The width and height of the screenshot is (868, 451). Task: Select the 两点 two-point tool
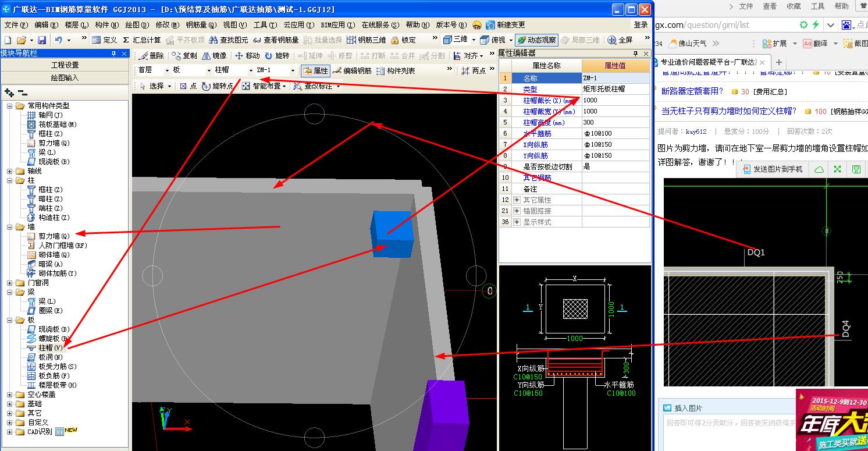[x=474, y=70]
